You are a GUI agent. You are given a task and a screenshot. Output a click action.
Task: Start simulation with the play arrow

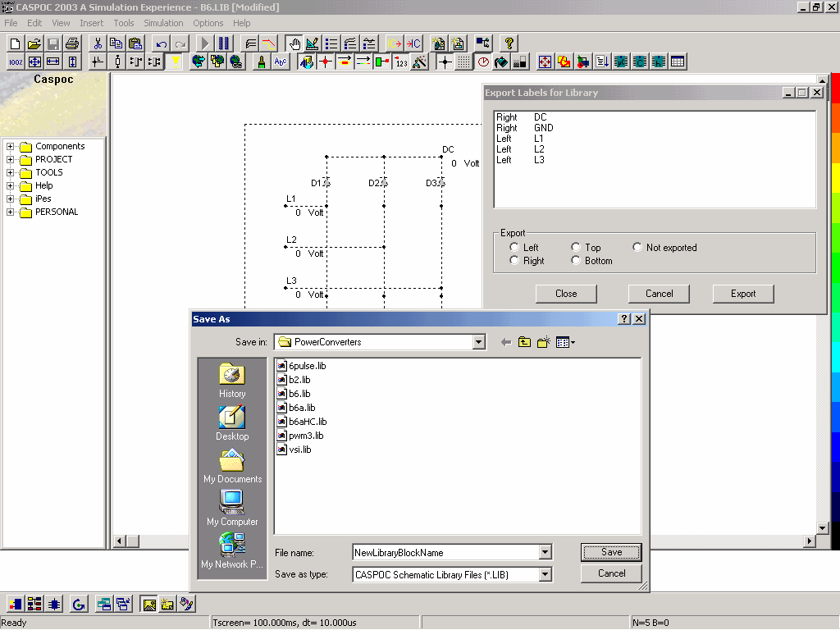click(204, 43)
